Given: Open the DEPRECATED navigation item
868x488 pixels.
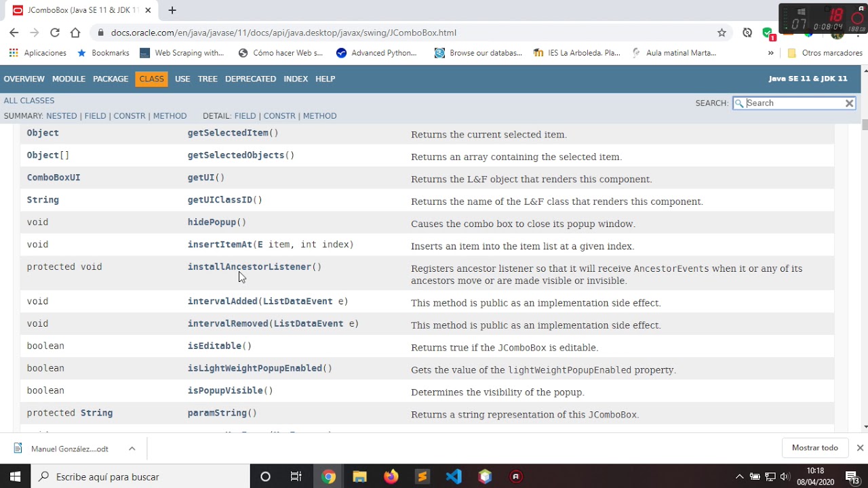Looking at the screenshot, I should pos(250,79).
